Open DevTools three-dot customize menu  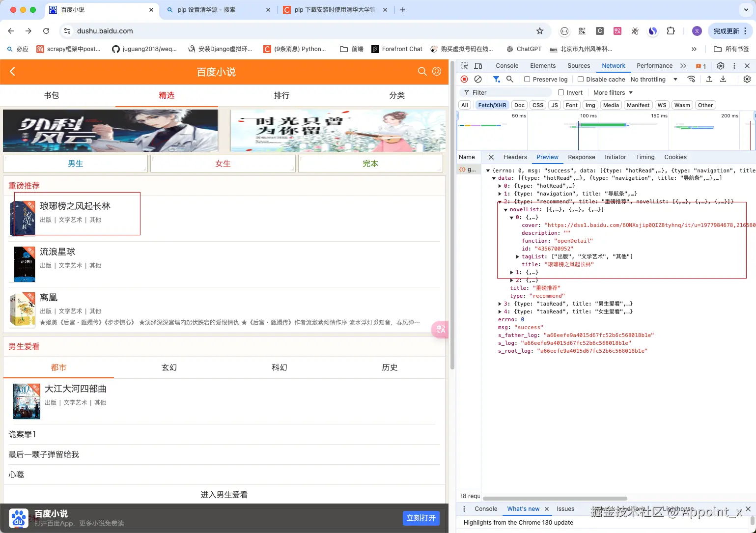tap(734, 66)
